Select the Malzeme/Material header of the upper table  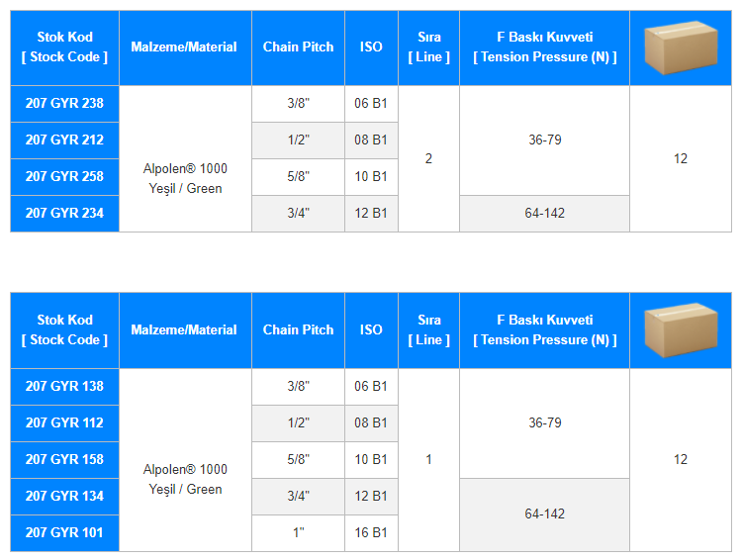click(184, 47)
